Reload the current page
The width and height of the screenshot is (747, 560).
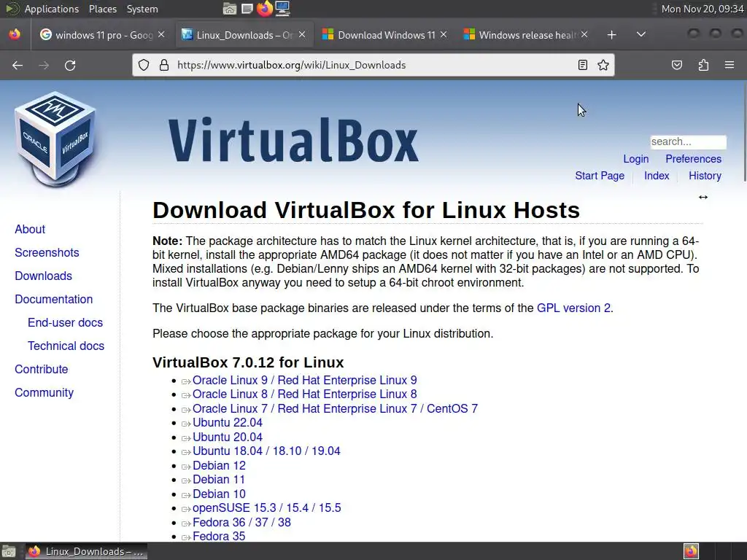[x=70, y=65]
